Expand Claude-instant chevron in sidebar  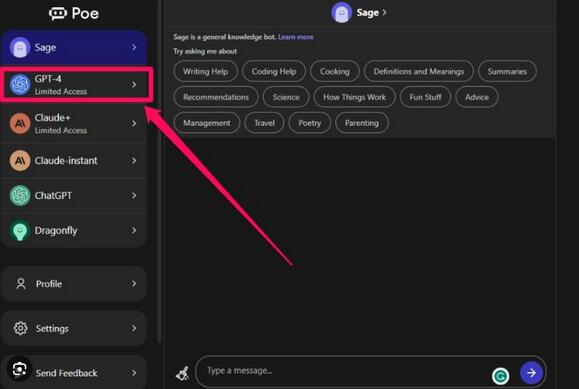click(134, 160)
